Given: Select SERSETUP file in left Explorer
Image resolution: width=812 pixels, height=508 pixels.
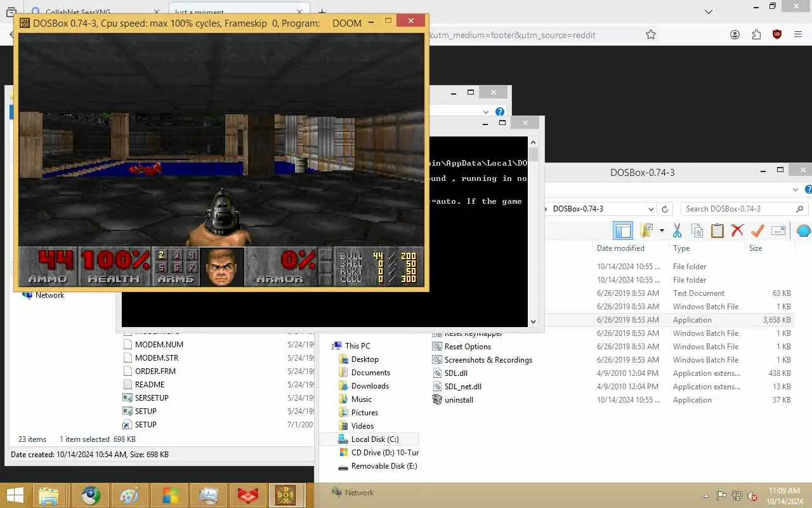Looking at the screenshot, I should tap(145, 398).
